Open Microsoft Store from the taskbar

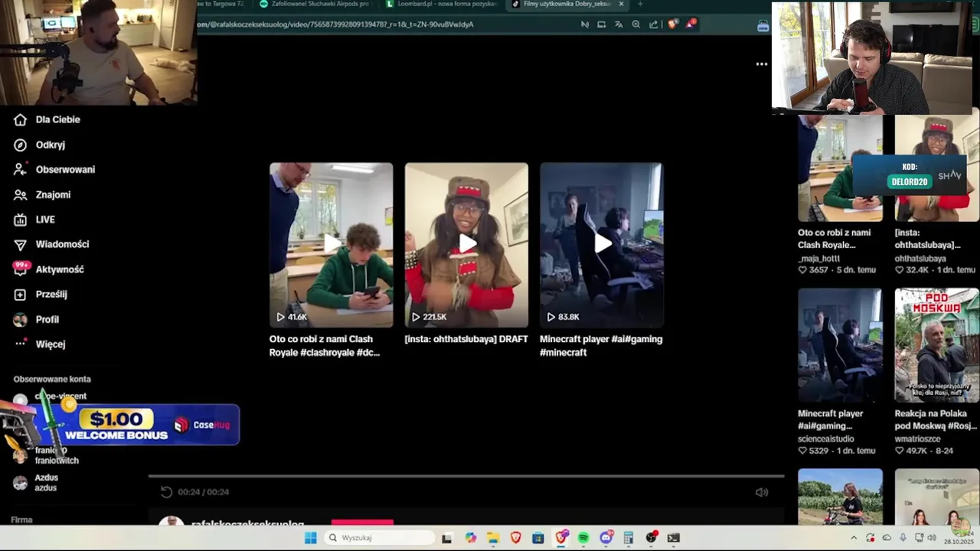click(538, 538)
